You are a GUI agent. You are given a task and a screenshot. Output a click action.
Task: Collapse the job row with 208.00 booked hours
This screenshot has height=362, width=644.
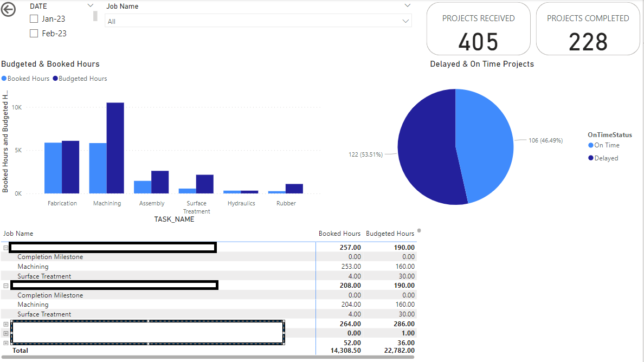pos(6,286)
